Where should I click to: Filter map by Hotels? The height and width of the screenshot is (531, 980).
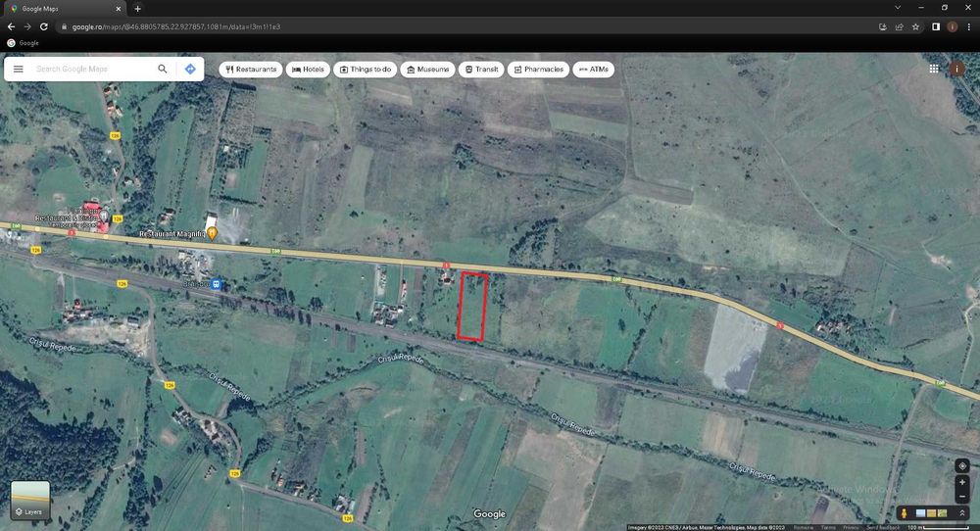tap(308, 70)
